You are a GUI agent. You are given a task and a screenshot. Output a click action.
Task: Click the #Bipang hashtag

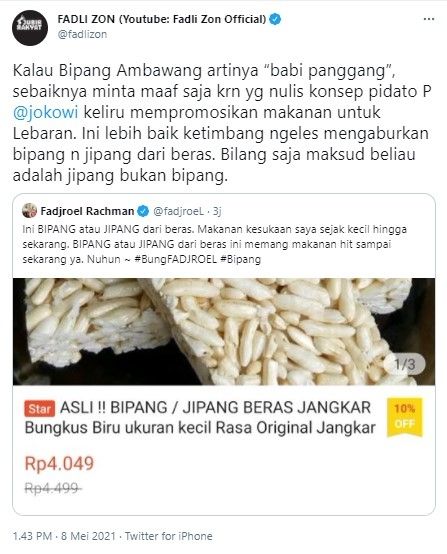coord(240,259)
